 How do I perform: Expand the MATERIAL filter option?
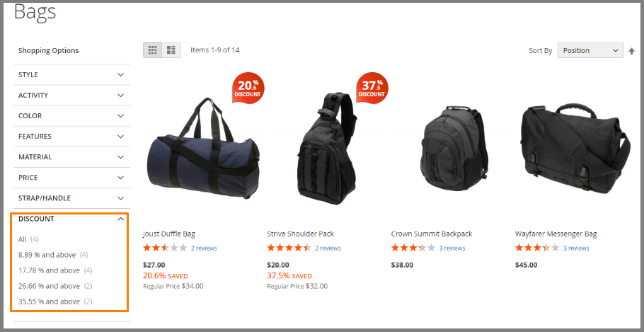tap(71, 157)
